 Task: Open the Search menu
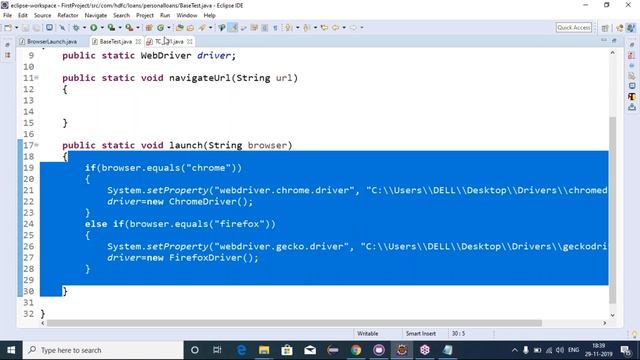click(x=121, y=15)
